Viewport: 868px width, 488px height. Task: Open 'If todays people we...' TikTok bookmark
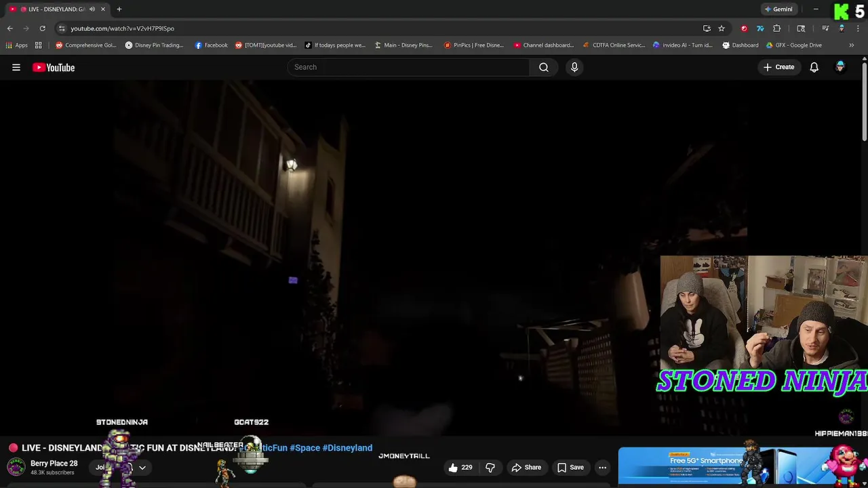(x=335, y=45)
